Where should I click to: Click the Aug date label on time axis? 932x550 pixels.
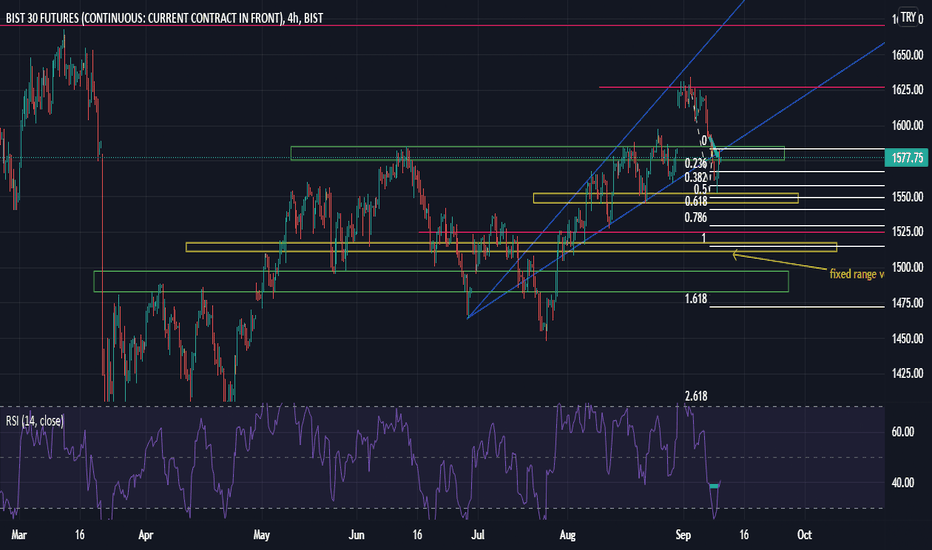pyautogui.click(x=568, y=535)
